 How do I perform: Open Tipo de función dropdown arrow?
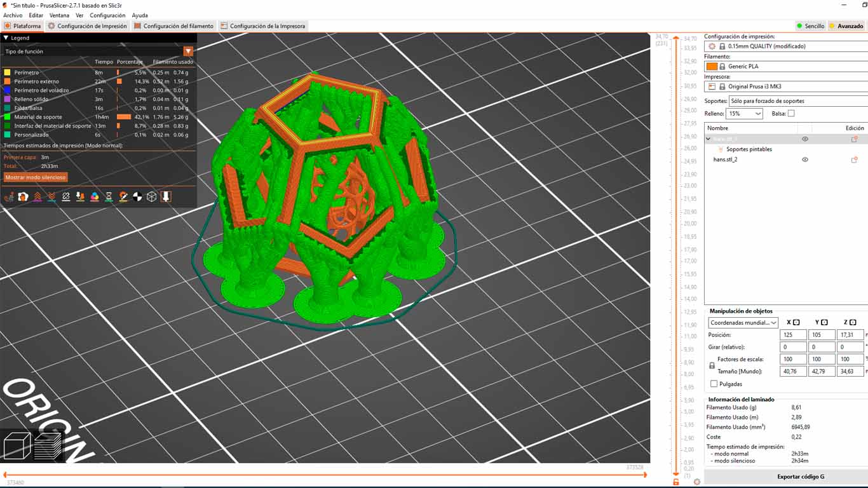point(188,51)
